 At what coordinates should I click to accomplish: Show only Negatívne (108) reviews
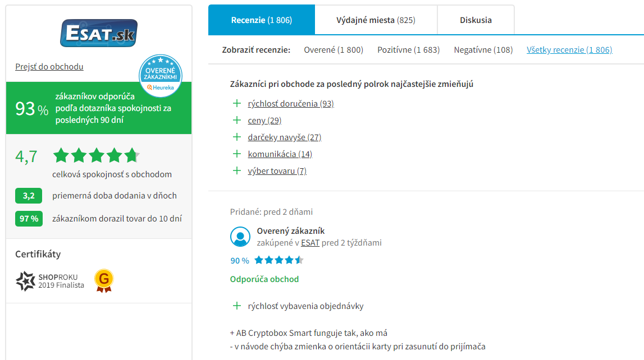(483, 50)
